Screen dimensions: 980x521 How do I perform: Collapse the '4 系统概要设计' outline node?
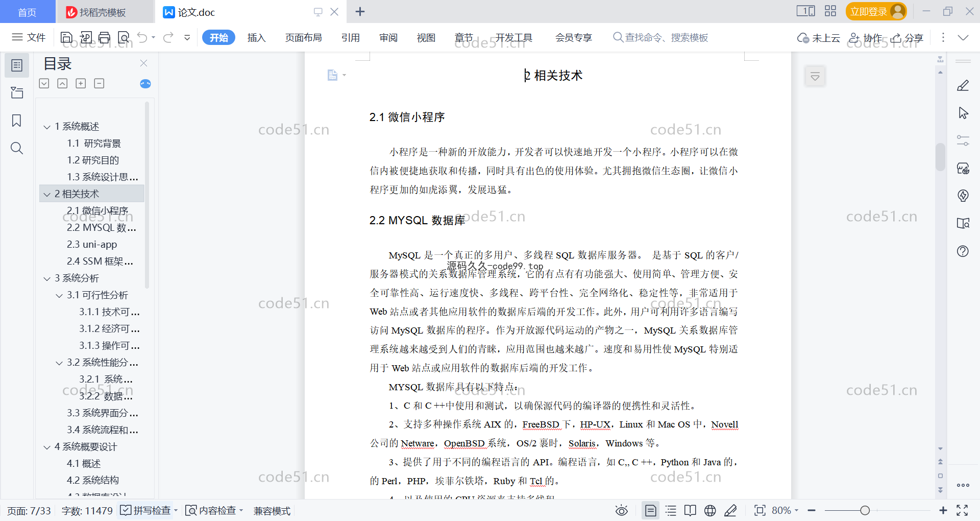pyautogui.click(x=47, y=447)
